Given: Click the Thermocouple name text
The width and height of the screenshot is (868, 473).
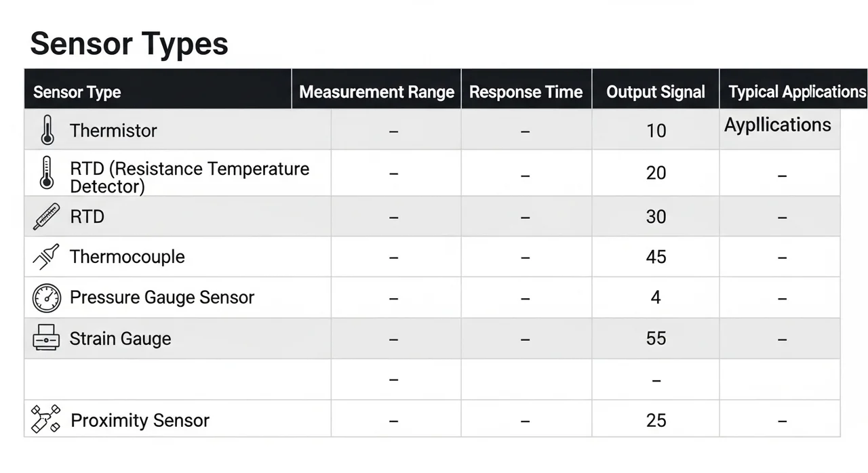Looking at the screenshot, I should 127,257.
